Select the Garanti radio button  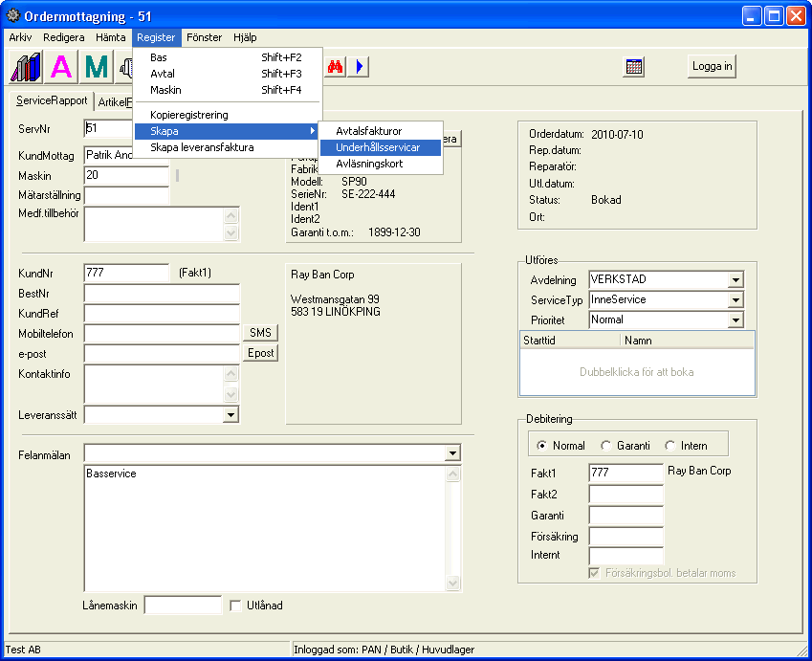click(x=605, y=446)
